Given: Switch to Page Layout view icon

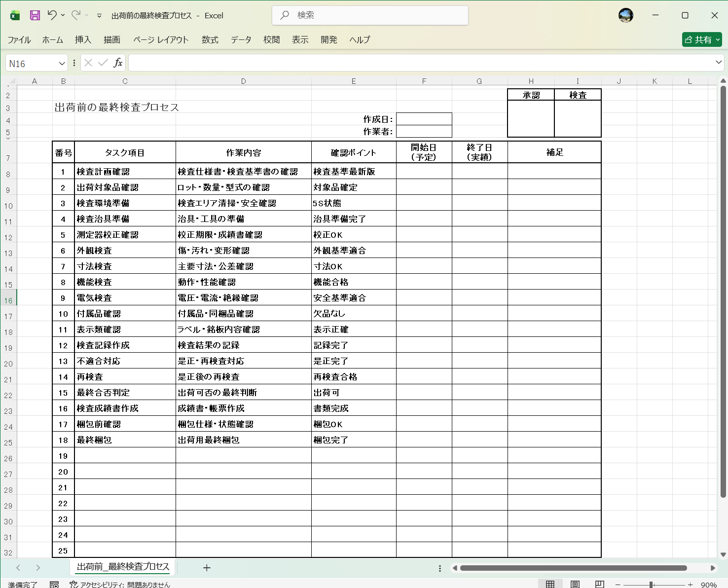Looking at the screenshot, I should (x=575, y=585).
